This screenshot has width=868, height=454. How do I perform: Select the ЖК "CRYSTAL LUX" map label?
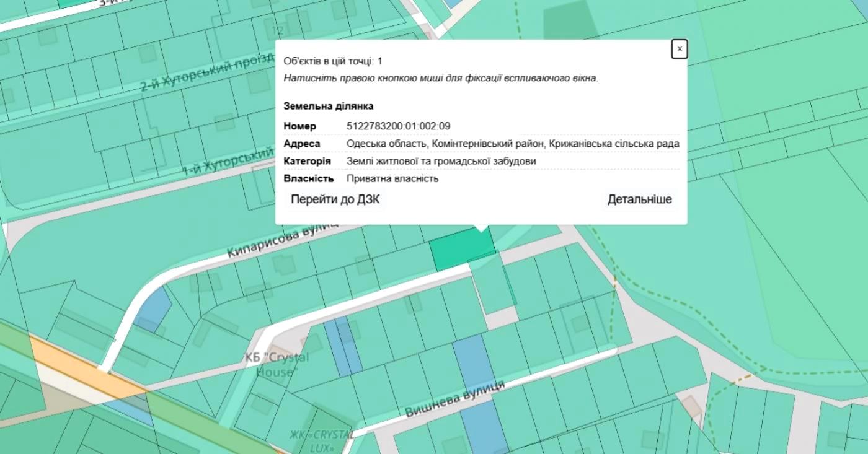321,440
